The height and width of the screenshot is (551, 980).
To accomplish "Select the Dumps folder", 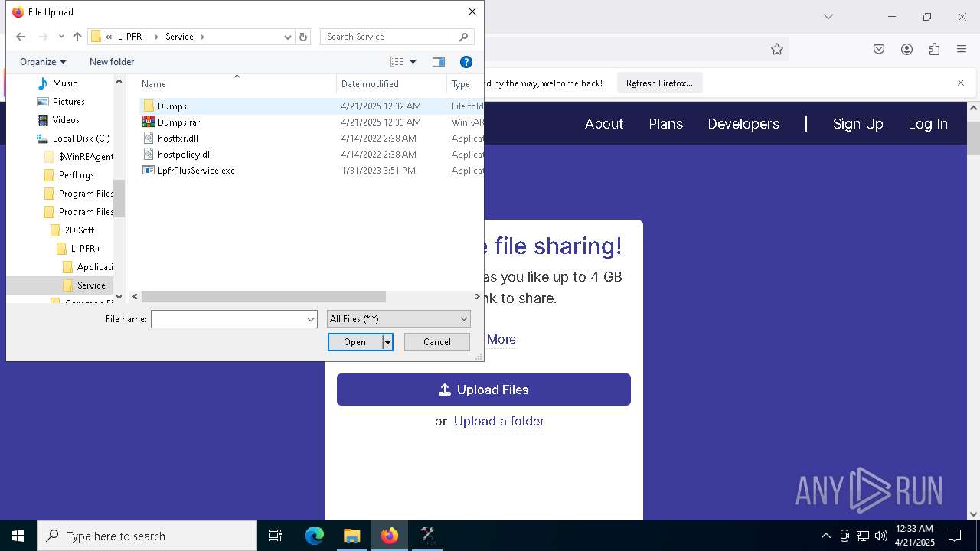I will (x=172, y=106).
